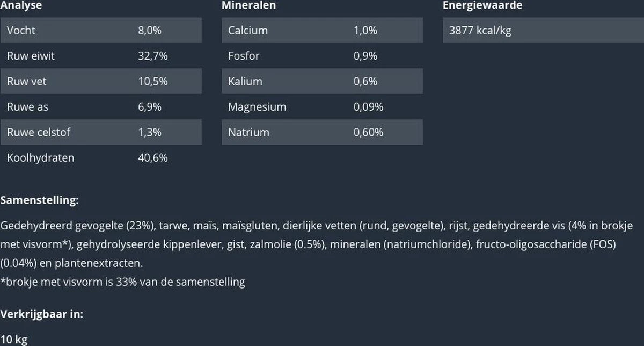Image resolution: width=644 pixels, height=346 pixels.
Task: Select the Kalium 0,6% row
Action: (x=322, y=82)
